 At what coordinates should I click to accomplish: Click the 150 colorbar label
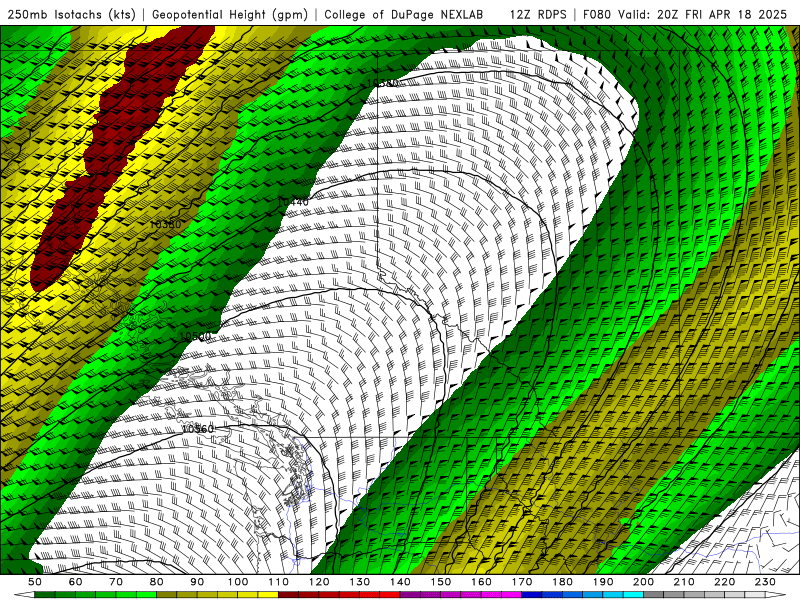(x=441, y=582)
